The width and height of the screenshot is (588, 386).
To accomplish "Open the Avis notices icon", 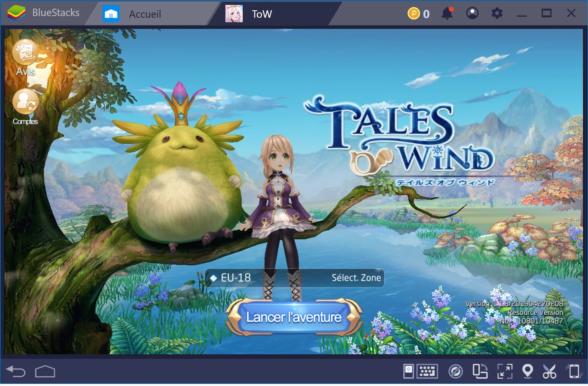I will tap(25, 53).
